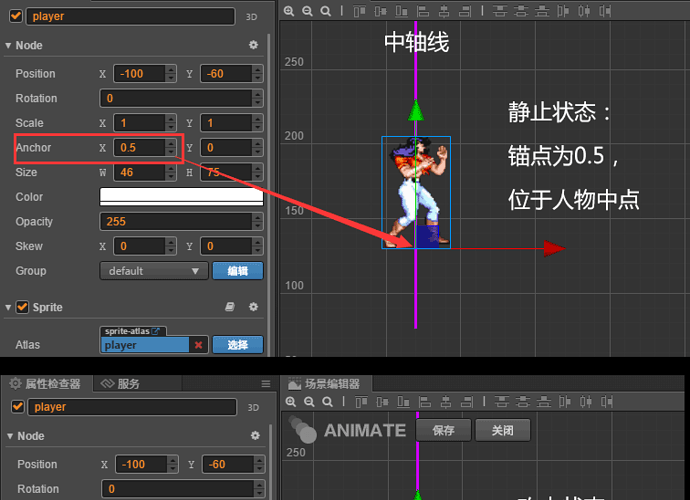Clear the Atlas with the red X

point(198,345)
